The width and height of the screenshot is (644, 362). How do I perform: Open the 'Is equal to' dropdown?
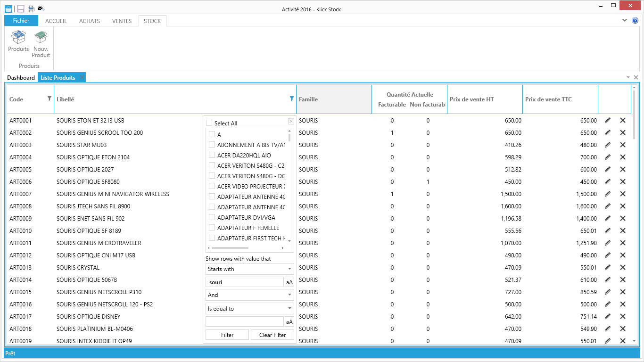[x=250, y=309]
